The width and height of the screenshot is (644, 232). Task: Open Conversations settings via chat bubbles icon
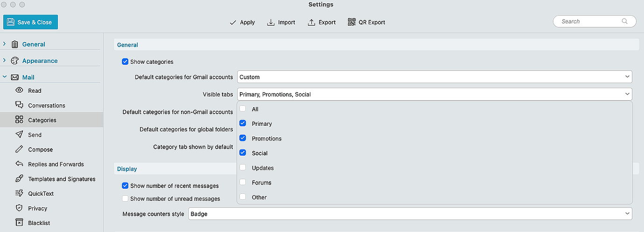[x=19, y=105]
